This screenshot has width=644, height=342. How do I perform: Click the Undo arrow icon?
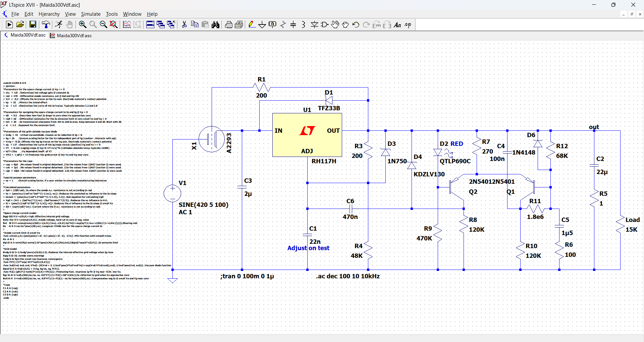(x=356, y=24)
